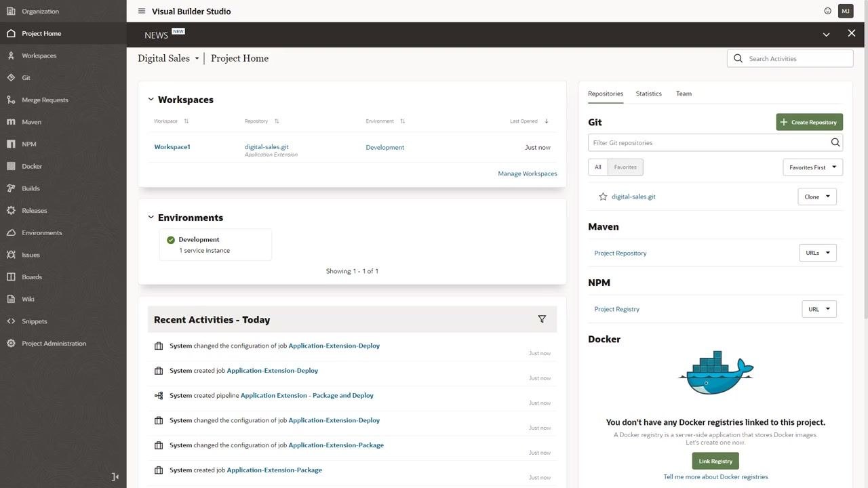This screenshot has height=488, width=868.
Task: Go to Merge Requests page
Action: click(45, 100)
